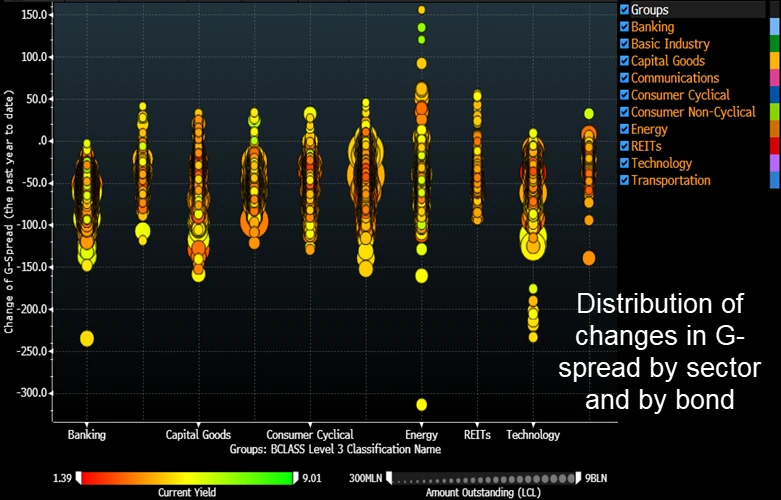Select the green Transportation bubble near 50
This screenshot has width=781, height=500.
(x=589, y=114)
